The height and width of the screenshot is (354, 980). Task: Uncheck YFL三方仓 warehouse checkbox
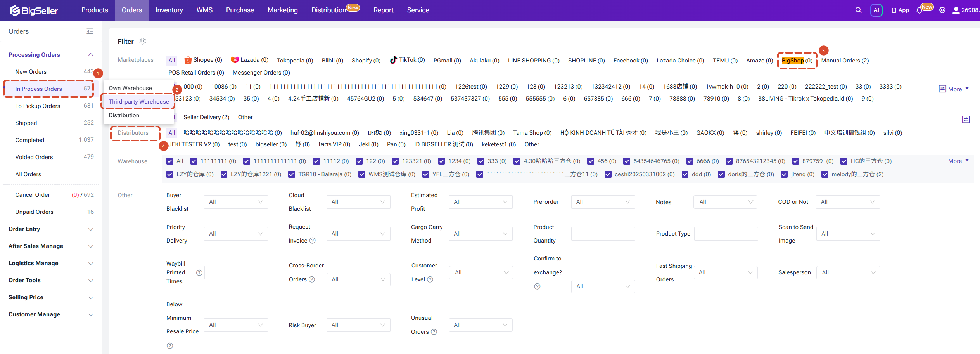point(426,174)
